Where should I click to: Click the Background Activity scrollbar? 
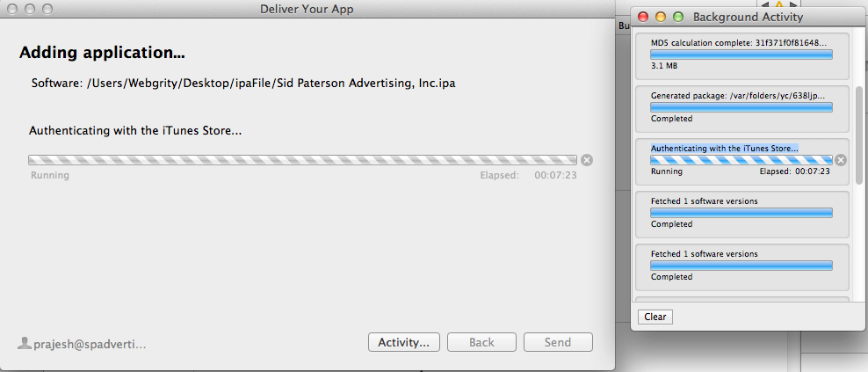coord(859,132)
